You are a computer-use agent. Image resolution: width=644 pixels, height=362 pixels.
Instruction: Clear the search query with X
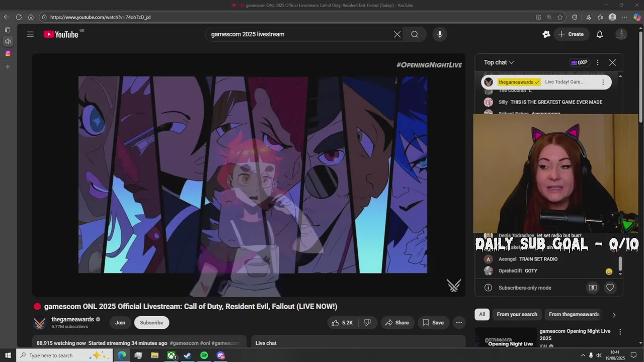pyautogui.click(x=397, y=34)
